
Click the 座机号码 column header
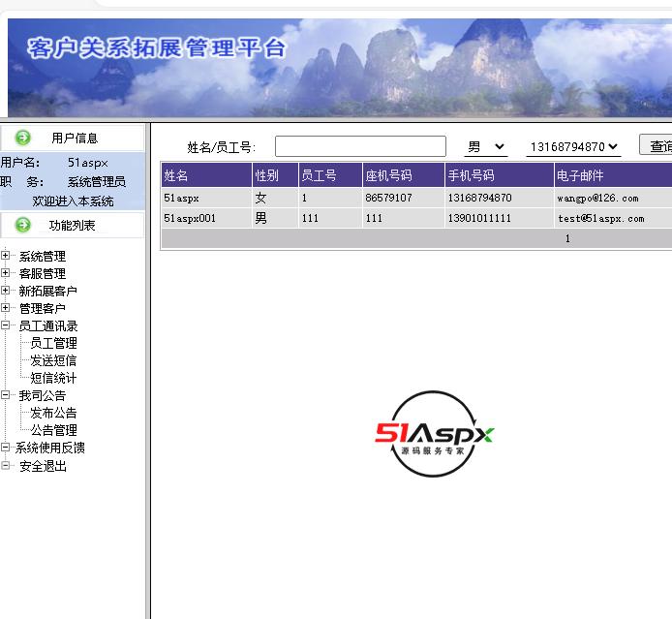pyautogui.click(x=403, y=175)
